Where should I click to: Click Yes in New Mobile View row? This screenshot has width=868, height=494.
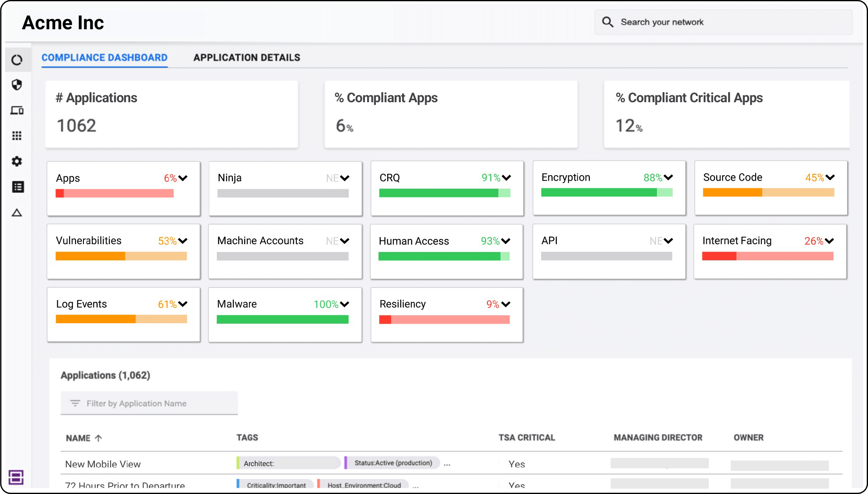(517, 464)
